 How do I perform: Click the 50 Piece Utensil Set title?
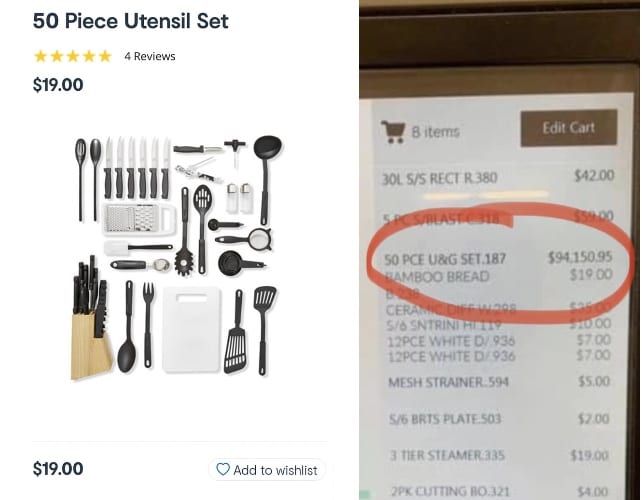coord(131,21)
